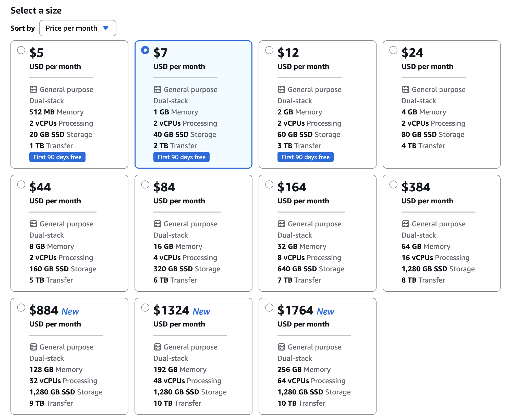Click the $164 plan card's 32 GB Memory text
This screenshot has height=420, width=508.
pos(302,246)
